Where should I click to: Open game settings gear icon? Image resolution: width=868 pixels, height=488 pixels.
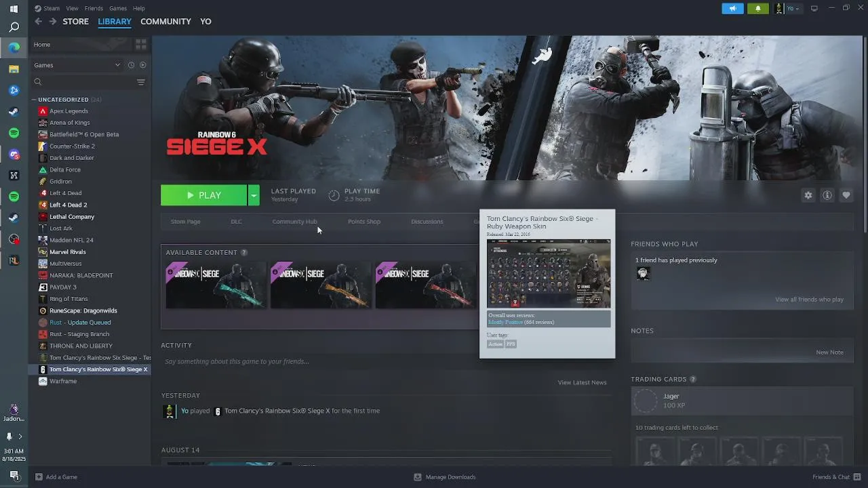pyautogui.click(x=808, y=195)
